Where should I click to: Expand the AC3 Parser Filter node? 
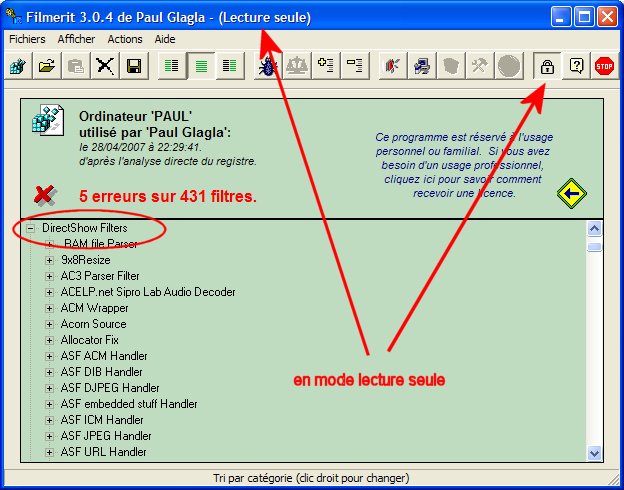click(x=49, y=276)
